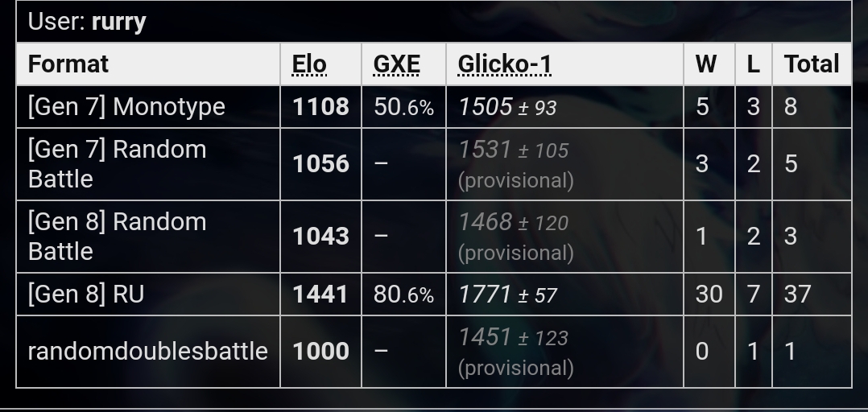Click the Glicko-1 column header
The width and height of the screenshot is (868, 412).
point(504,64)
